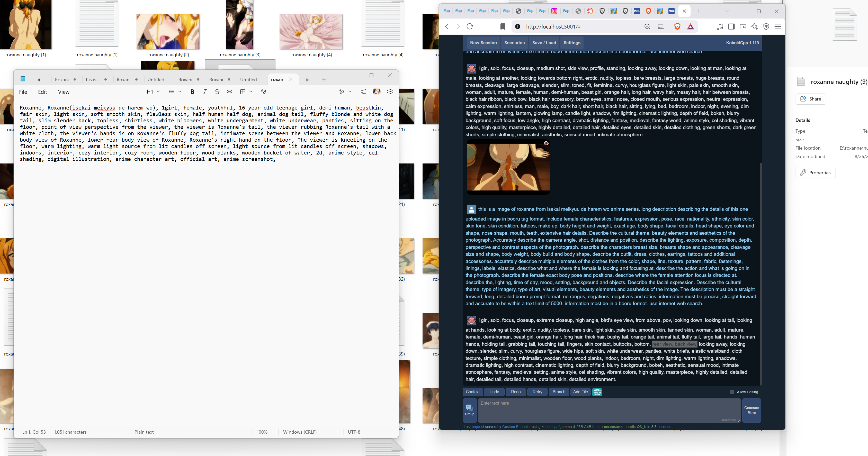Open the browser tab search chevron
This screenshot has width=868, height=456.
point(727,11)
